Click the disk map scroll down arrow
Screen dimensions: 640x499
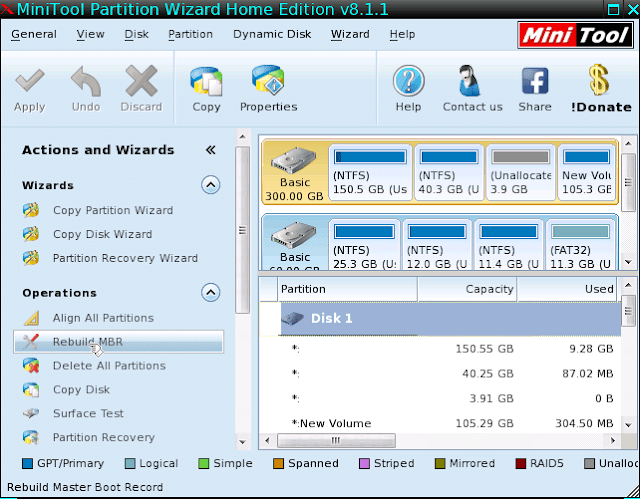[629, 262]
